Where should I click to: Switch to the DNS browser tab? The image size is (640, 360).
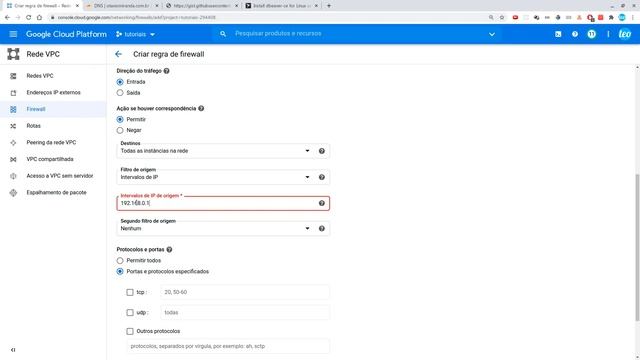(122, 6)
